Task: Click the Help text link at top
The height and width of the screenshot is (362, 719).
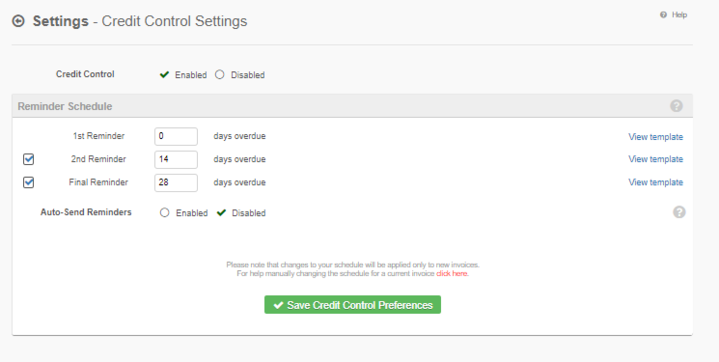Action: pos(680,15)
